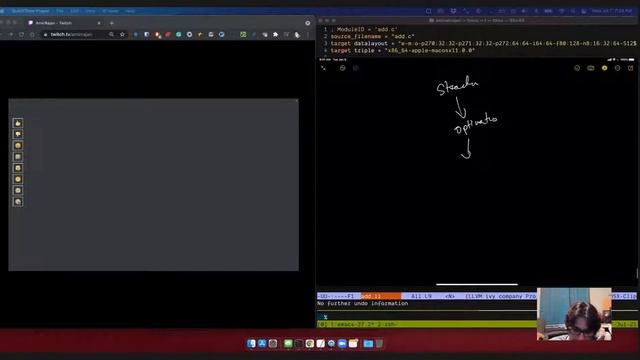Image resolution: width=640 pixels, height=360 pixels.
Task: Click the webcam video thumbnail
Action: point(574,314)
